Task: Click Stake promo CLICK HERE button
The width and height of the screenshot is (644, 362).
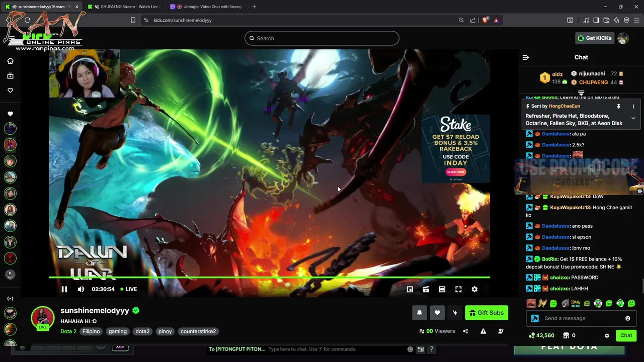Action: click(455, 172)
